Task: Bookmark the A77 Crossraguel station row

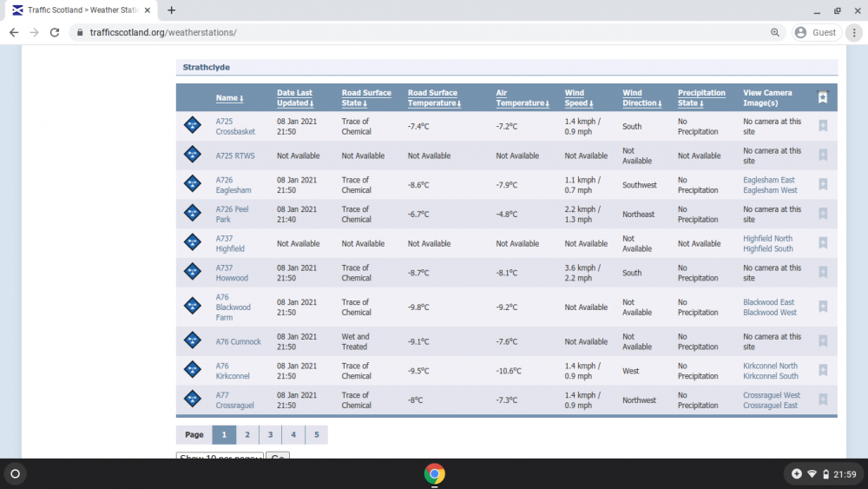Action: (x=823, y=400)
